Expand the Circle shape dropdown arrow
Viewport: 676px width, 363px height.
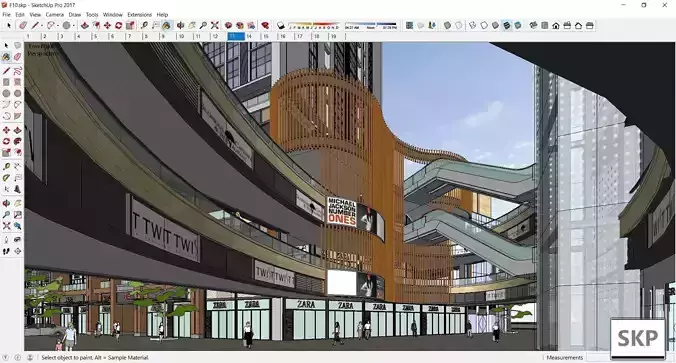(73, 25)
